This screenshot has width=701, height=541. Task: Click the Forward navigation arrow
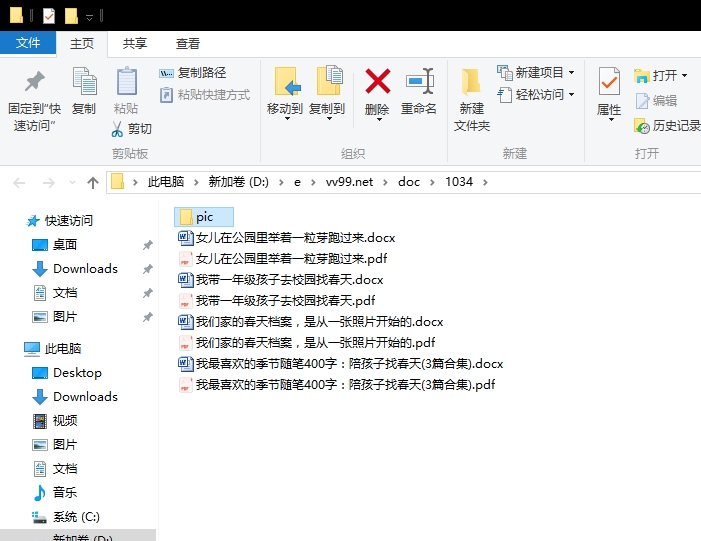click(49, 182)
